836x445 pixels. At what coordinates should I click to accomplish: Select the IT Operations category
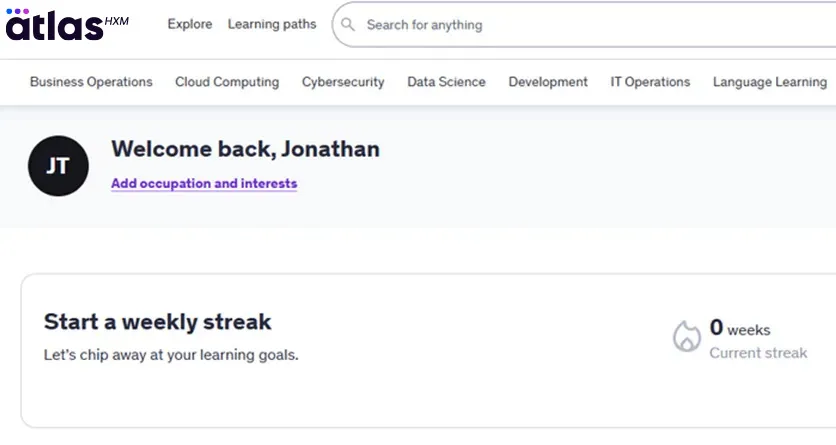650,82
